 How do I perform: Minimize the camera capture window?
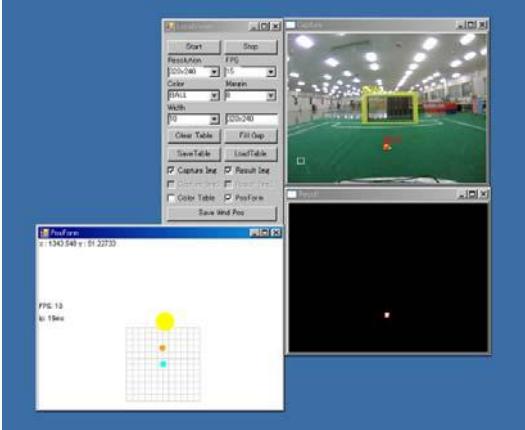pos(461,25)
